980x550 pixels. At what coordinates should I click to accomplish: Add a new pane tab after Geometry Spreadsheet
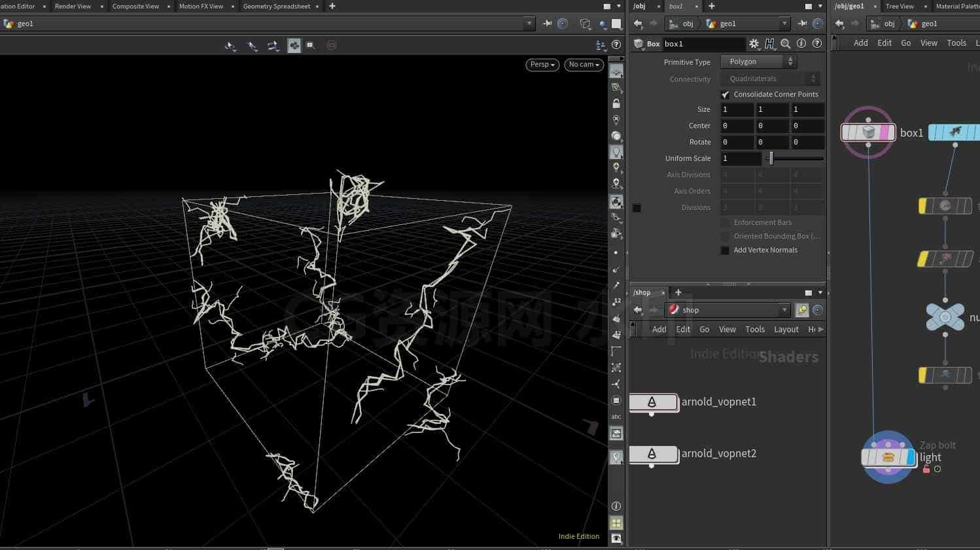point(332,6)
